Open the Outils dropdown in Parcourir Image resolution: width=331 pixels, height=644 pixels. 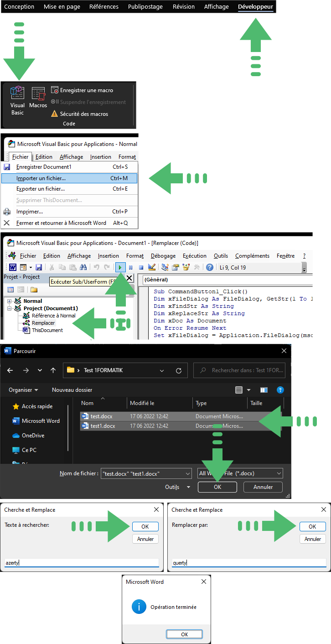pos(178,487)
